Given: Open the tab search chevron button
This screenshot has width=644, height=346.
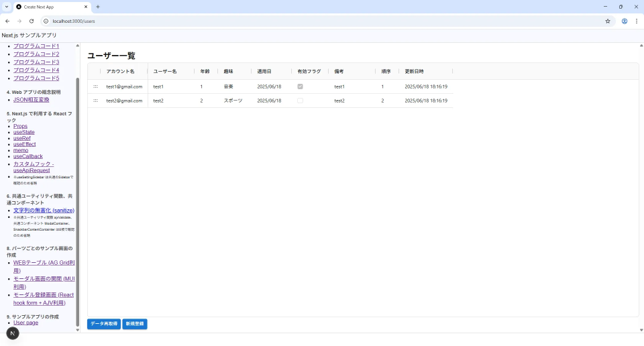Looking at the screenshot, I should point(7,7).
